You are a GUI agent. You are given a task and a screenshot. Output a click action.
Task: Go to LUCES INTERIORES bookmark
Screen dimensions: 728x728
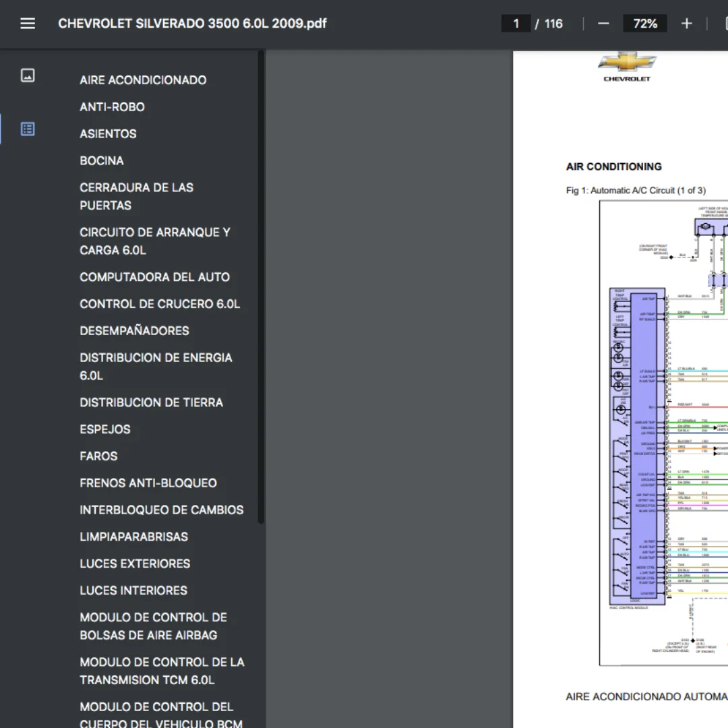coord(133,590)
